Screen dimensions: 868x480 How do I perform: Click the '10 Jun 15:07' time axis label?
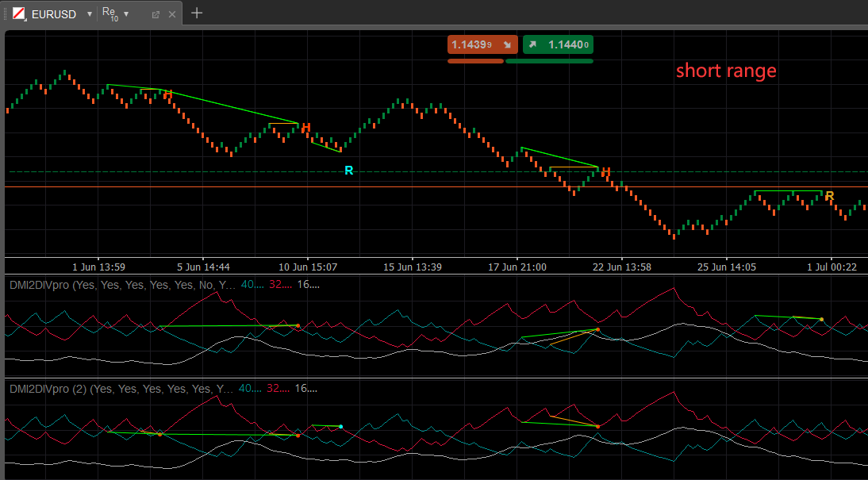point(308,267)
